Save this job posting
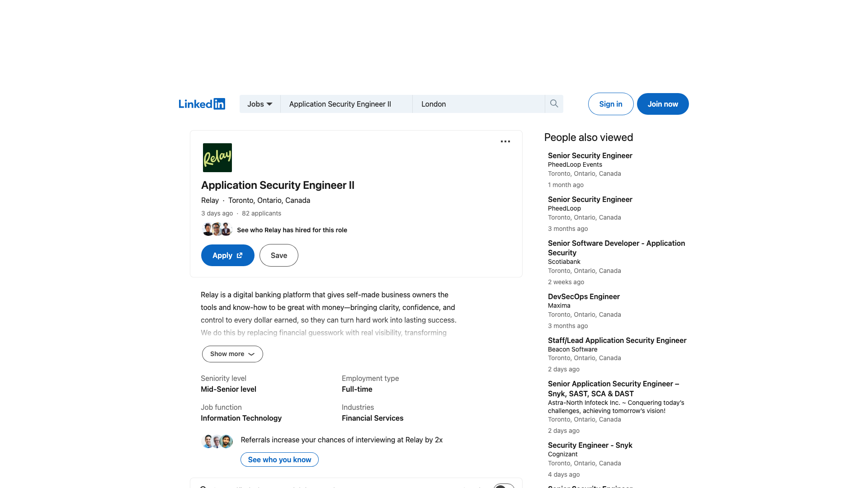Image resolution: width=868 pixels, height=488 pixels. click(279, 255)
